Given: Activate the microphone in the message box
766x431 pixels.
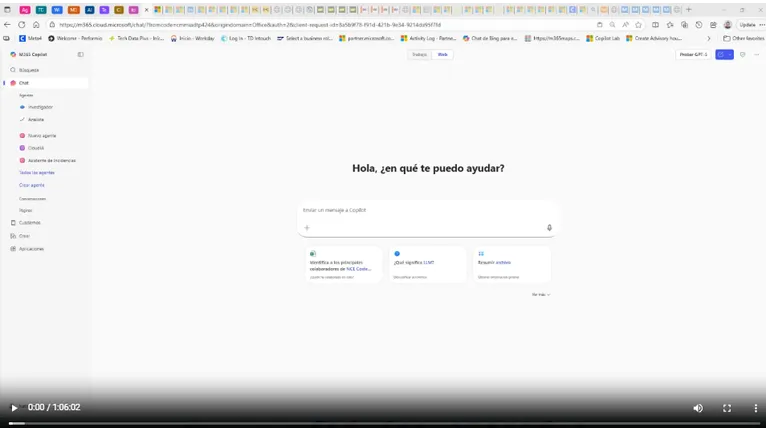Looking at the screenshot, I should 549,228.
